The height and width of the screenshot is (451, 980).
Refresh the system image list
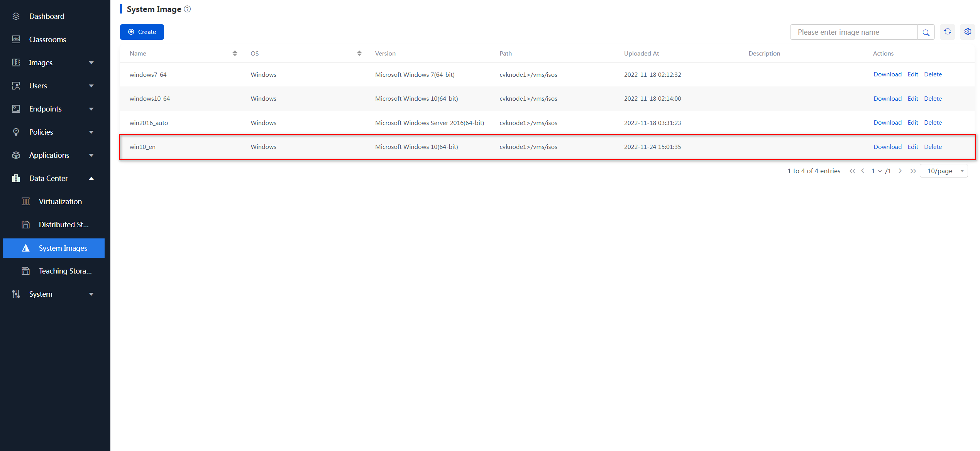[x=948, y=32]
